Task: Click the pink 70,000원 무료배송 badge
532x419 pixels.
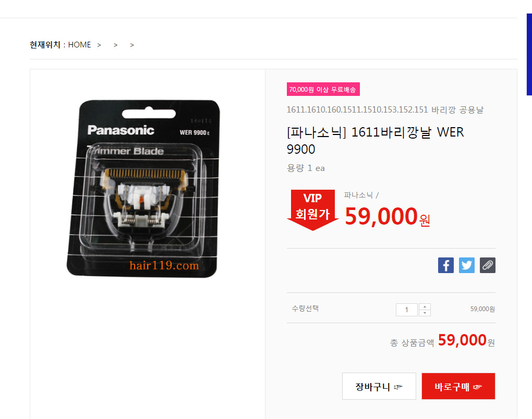Action: point(323,89)
